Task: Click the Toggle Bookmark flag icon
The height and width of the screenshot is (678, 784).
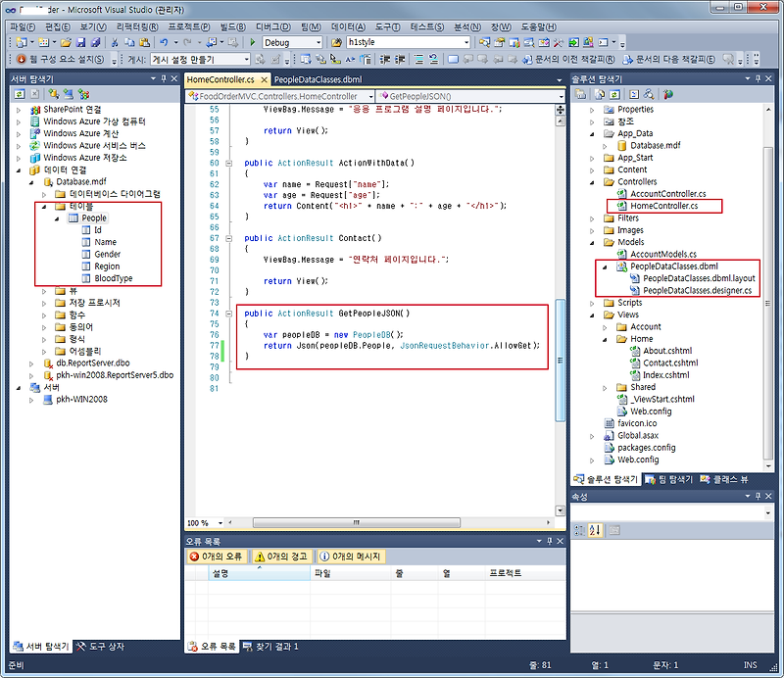Action: (453, 60)
